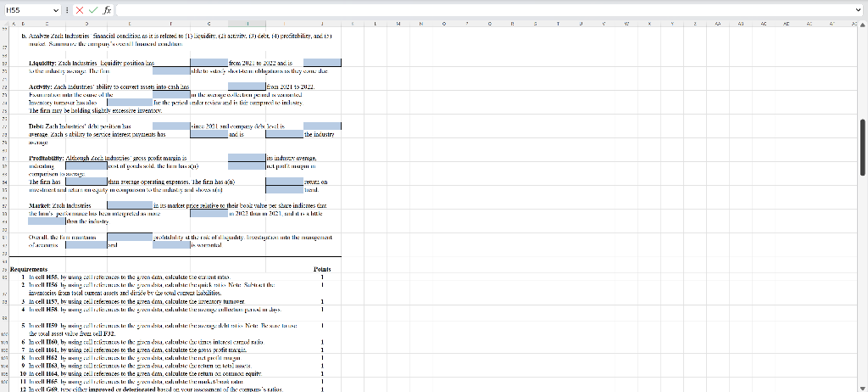Click the 'Profitability:' paragraph heading

pyautogui.click(x=46, y=158)
